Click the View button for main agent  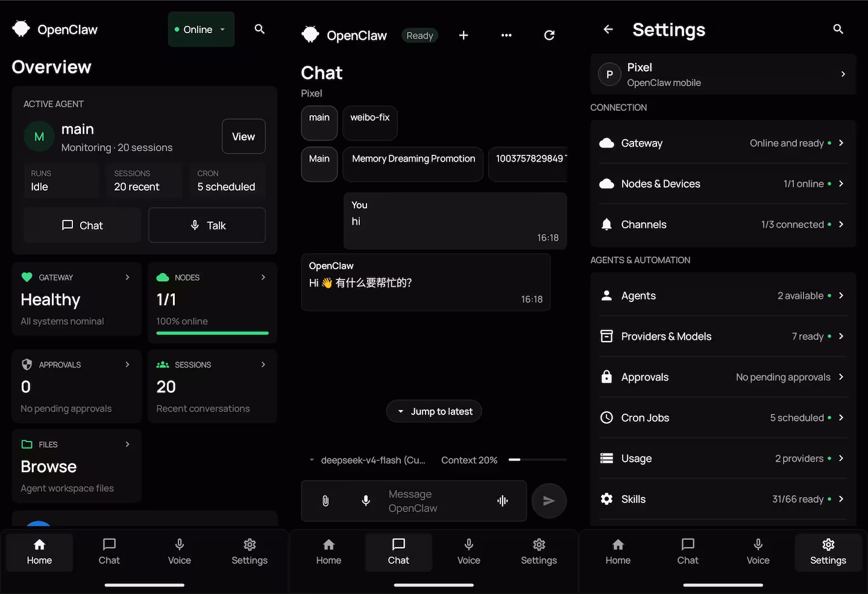244,137
